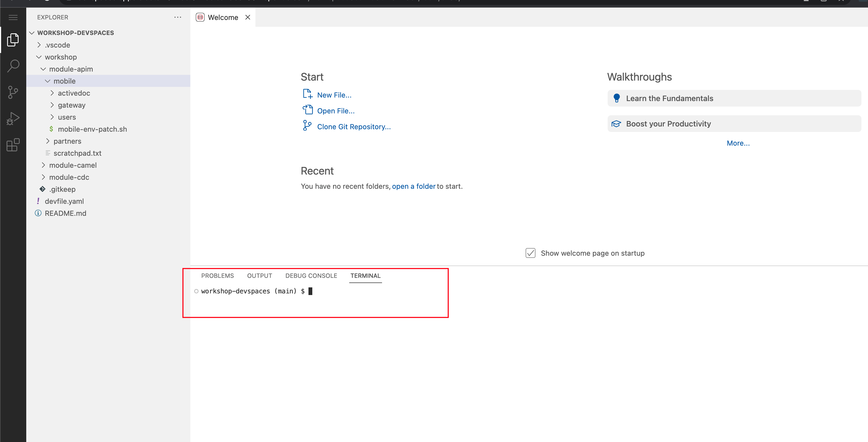This screenshot has width=868, height=442.
Task: Click the Start heading text
Action: pyautogui.click(x=312, y=77)
